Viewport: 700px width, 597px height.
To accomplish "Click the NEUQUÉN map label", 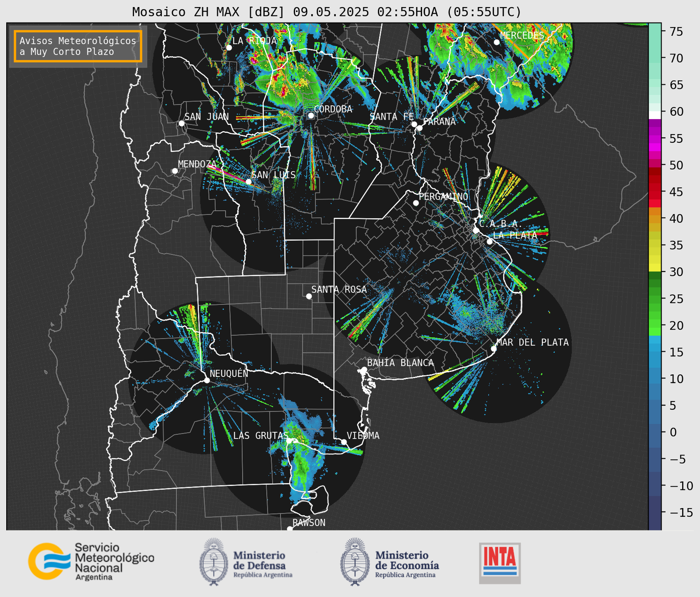I will [229, 373].
